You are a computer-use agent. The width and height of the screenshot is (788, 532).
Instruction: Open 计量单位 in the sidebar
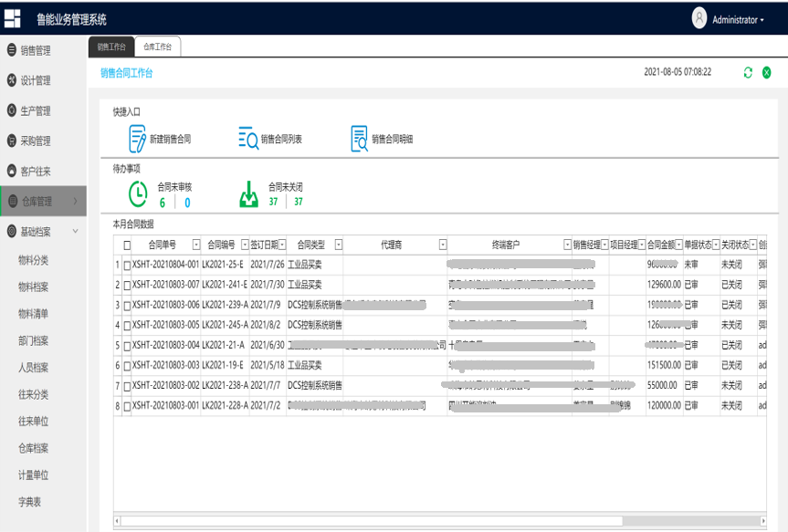coord(33,475)
